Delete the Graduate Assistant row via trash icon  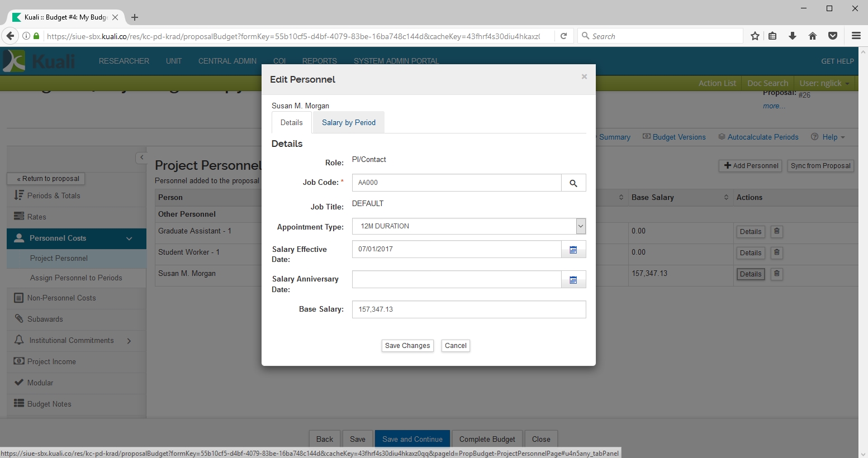[776, 231]
